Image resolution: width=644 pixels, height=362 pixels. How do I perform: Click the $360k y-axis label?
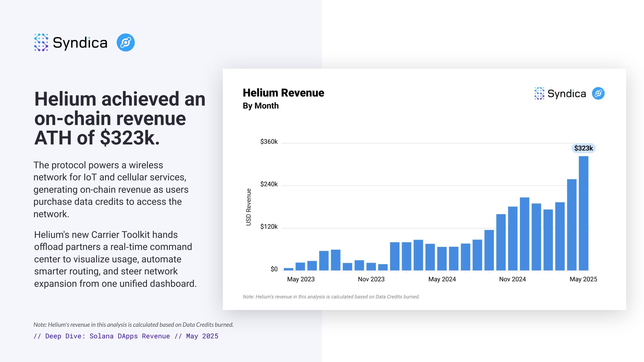pos(269,142)
